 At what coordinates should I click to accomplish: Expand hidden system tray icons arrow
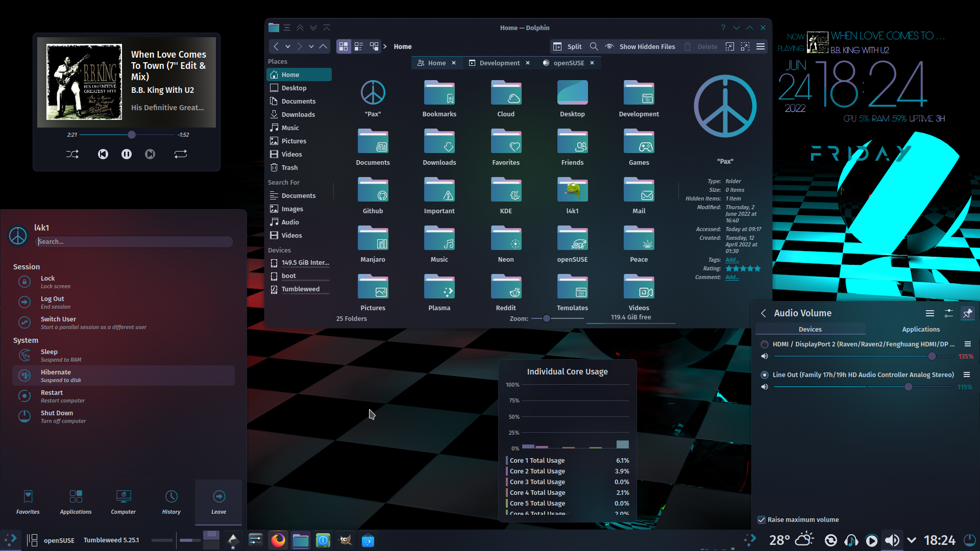pos(912,540)
